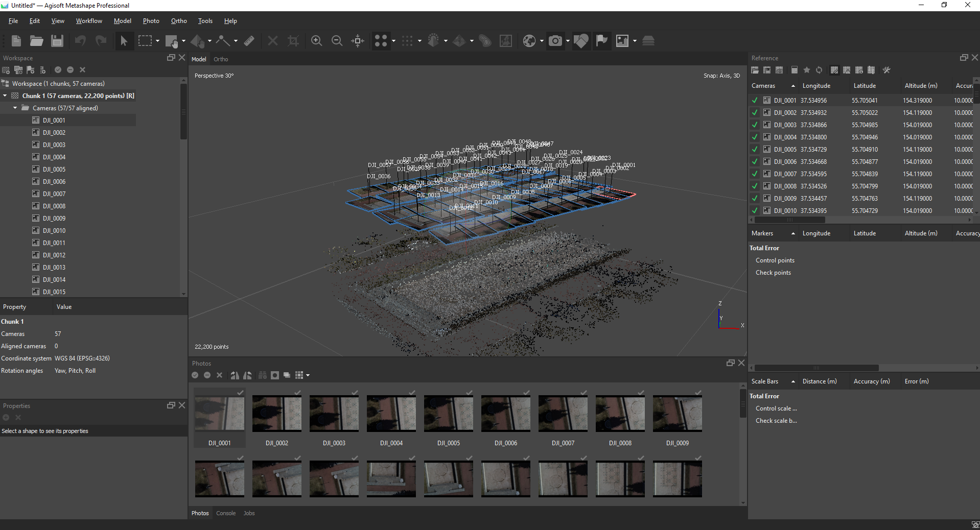Viewport: 980px width, 530px height.
Task: Click the Add marker icon in Workspace
Action: click(x=31, y=70)
